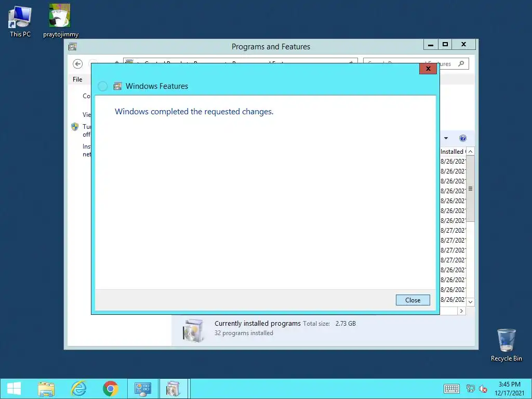
Task: Minimize the Programs and Features window
Action: click(x=431, y=45)
